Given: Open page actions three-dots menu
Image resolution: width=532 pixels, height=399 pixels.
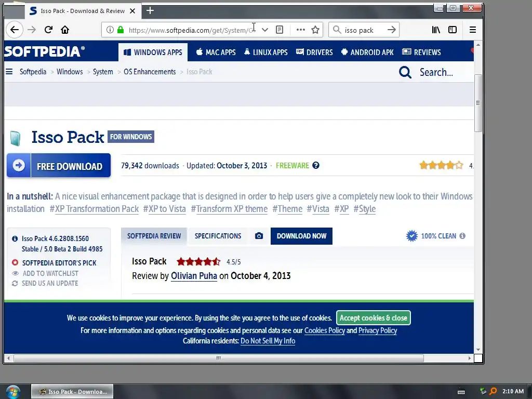Looking at the screenshot, I should (x=301, y=30).
